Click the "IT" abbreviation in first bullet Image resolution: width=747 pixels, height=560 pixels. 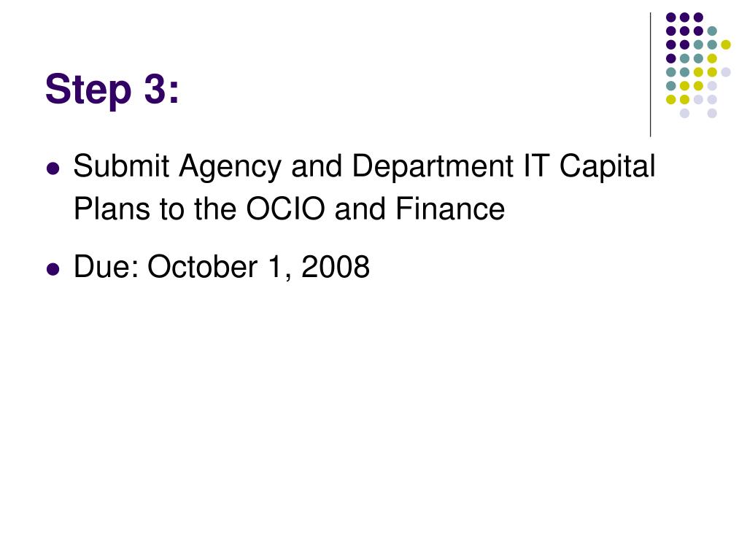(536, 166)
